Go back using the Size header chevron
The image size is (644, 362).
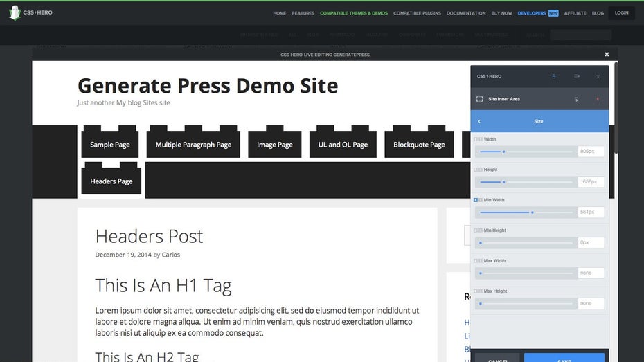point(479,121)
